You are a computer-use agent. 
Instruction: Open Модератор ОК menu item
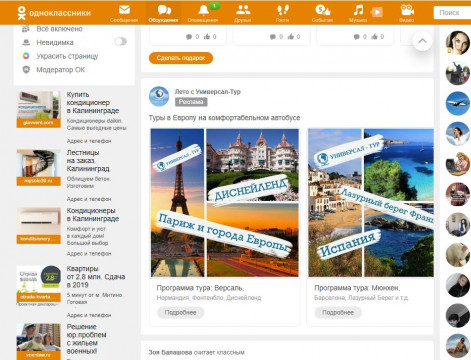[60, 70]
